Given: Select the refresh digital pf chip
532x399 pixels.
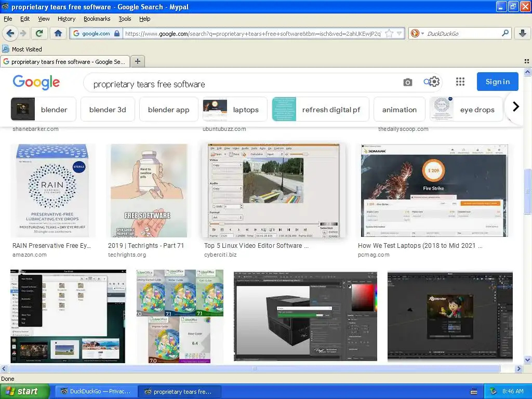Looking at the screenshot, I should [320, 109].
